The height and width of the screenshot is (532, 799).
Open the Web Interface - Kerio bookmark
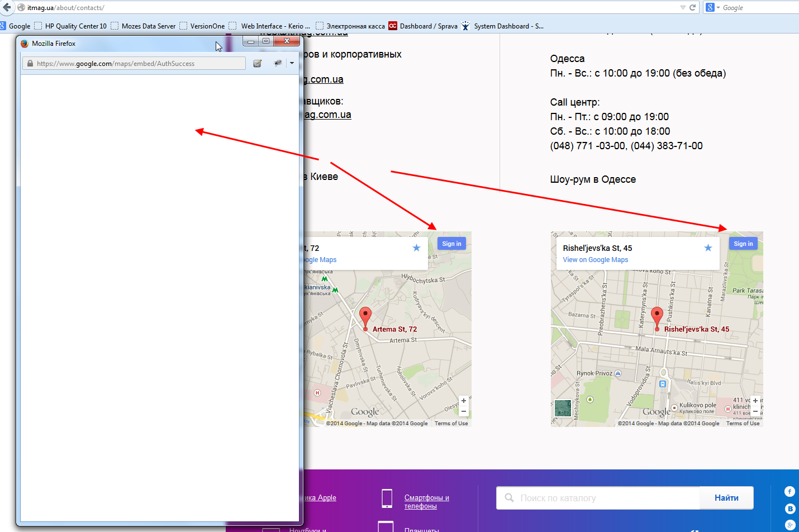coord(269,26)
